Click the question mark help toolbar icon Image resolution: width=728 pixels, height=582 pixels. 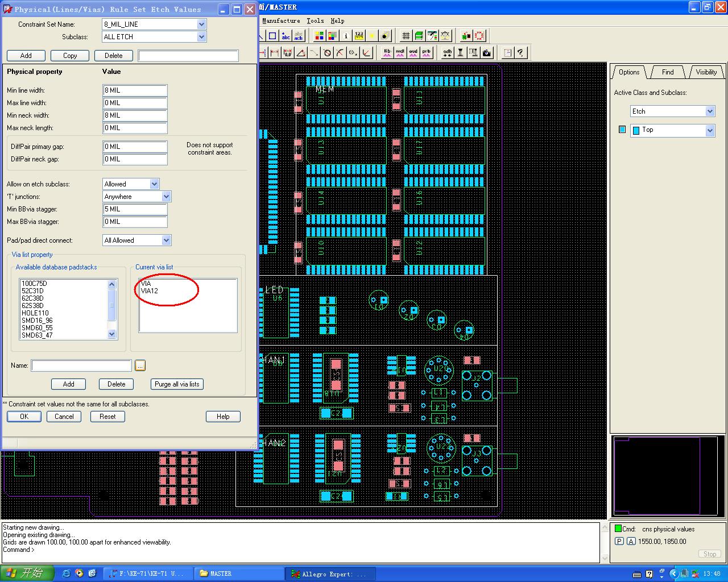pyautogui.click(x=520, y=53)
